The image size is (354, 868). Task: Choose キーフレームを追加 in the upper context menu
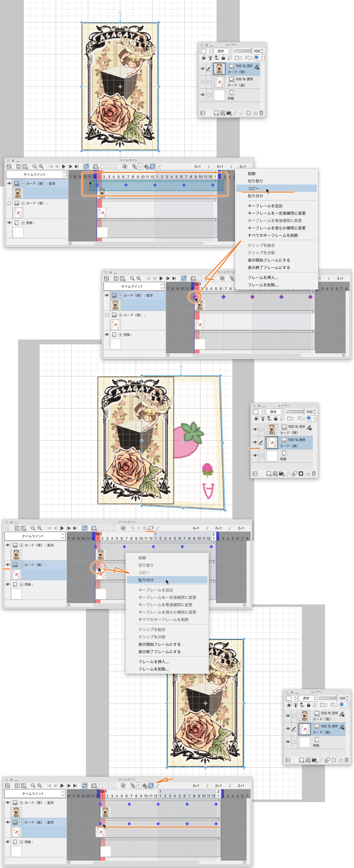(x=265, y=206)
